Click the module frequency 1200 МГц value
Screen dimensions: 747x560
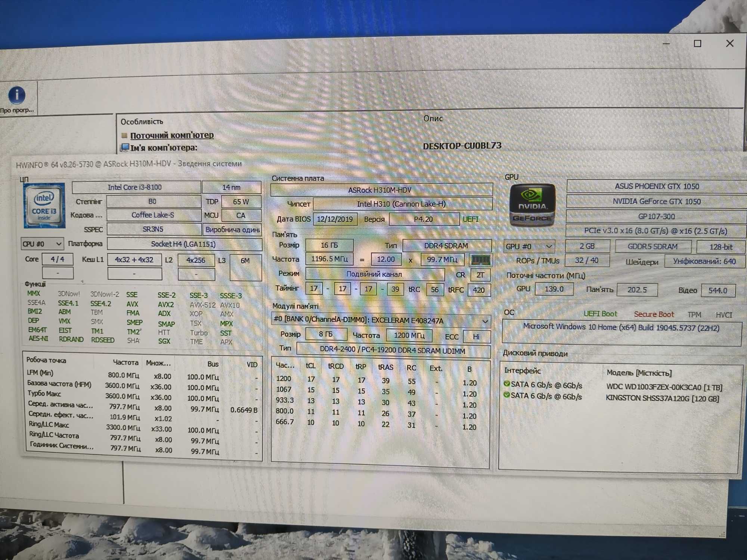(x=409, y=335)
